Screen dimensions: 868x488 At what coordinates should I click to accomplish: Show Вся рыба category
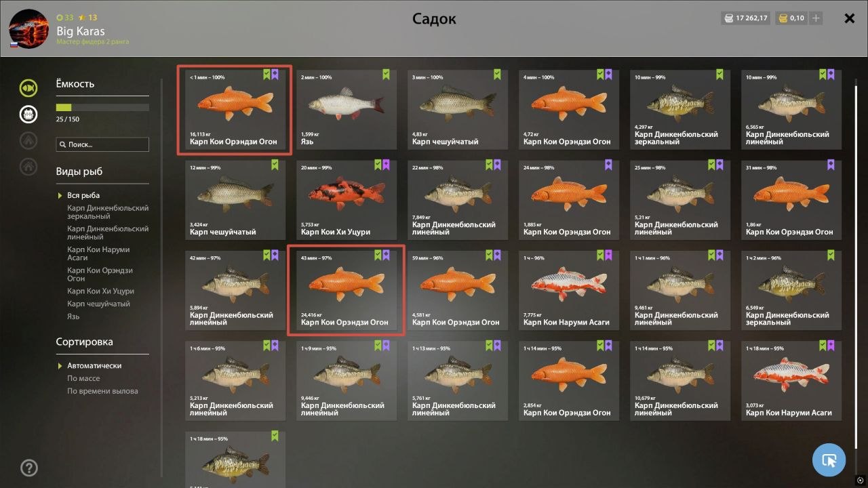[83, 195]
